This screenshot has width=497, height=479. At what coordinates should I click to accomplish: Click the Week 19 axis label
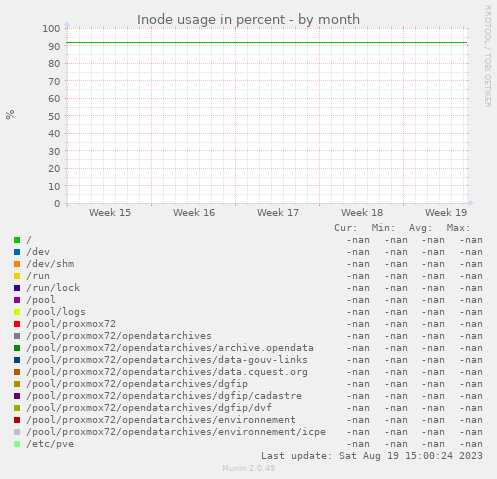pyautogui.click(x=446, y=213)
